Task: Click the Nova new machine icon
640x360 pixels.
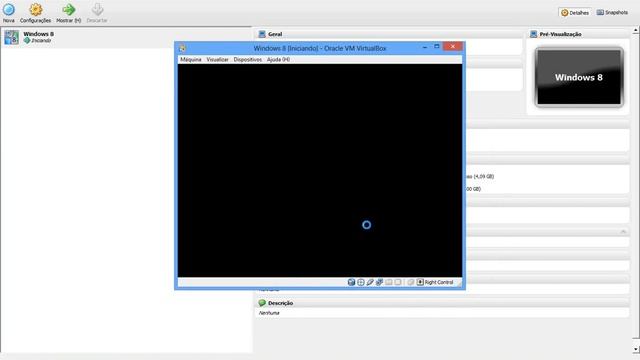Action: pos(9,9)
